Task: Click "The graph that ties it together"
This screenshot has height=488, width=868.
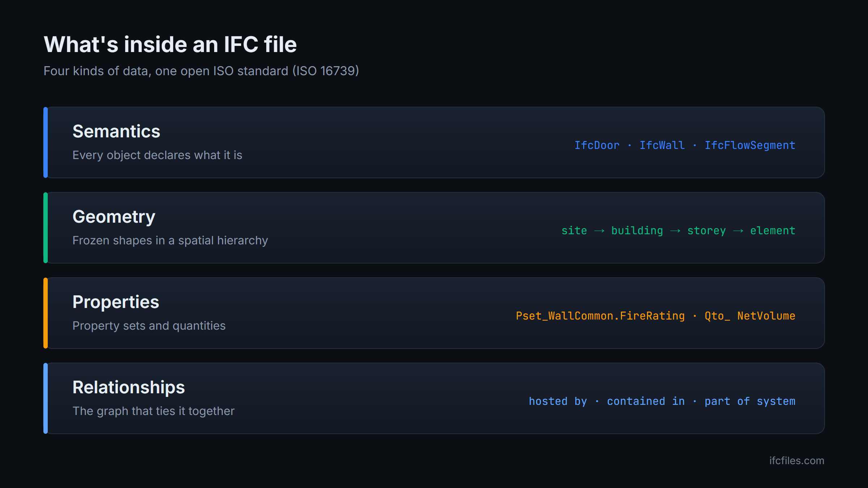Action: tap(154, 411)
